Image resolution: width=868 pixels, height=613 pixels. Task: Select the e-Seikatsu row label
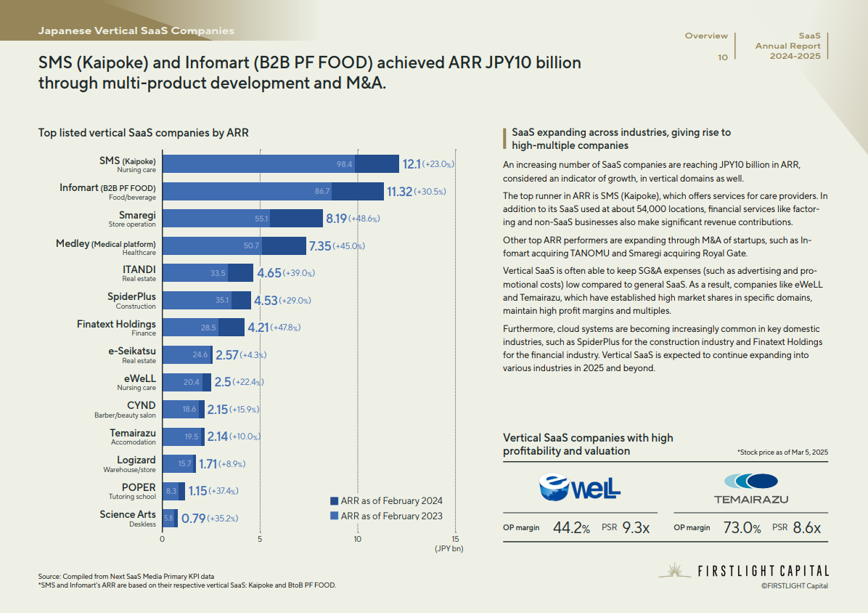pos(132,355)
